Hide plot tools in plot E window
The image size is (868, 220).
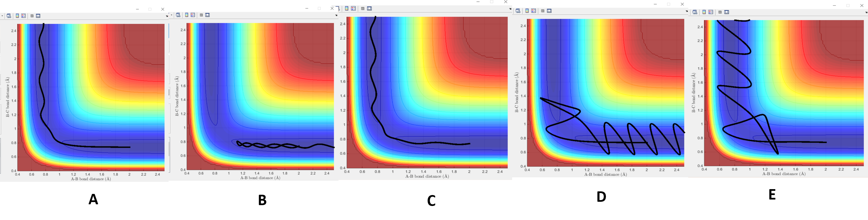point(720,12)
